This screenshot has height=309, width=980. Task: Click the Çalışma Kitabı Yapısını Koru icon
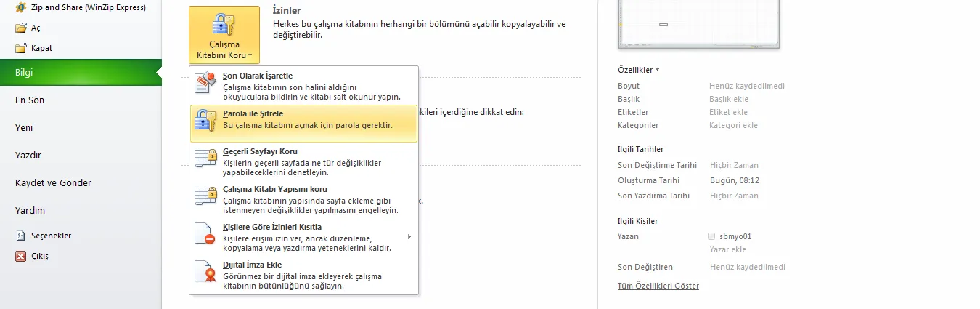(206, 197)
